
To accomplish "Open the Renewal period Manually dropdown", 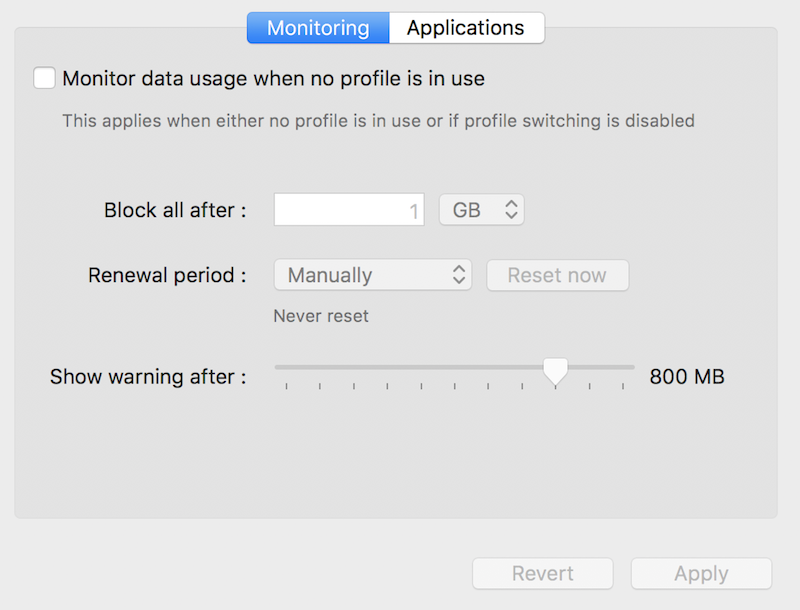I will pyautogui.click(x=373, y=275).
